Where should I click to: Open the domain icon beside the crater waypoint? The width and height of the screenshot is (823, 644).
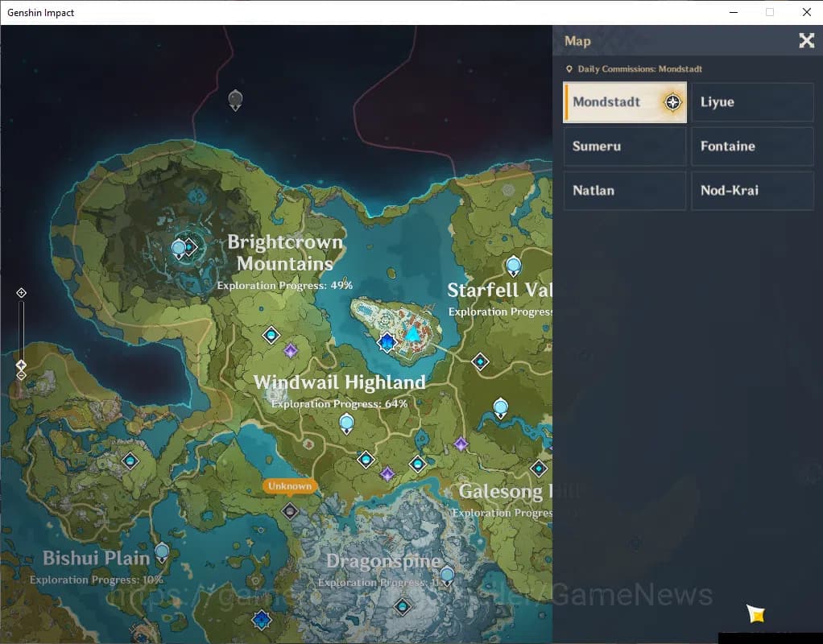coord(191,246)
